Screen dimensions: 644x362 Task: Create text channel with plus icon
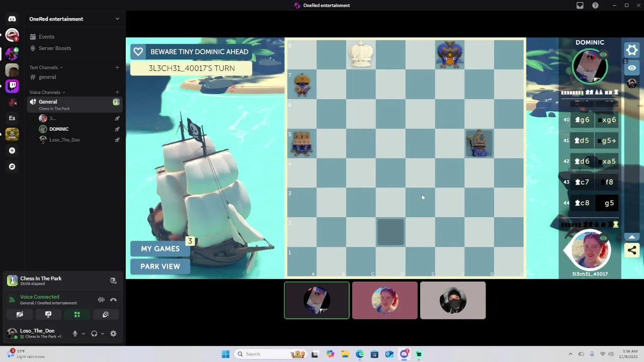(x=117, y=67)
